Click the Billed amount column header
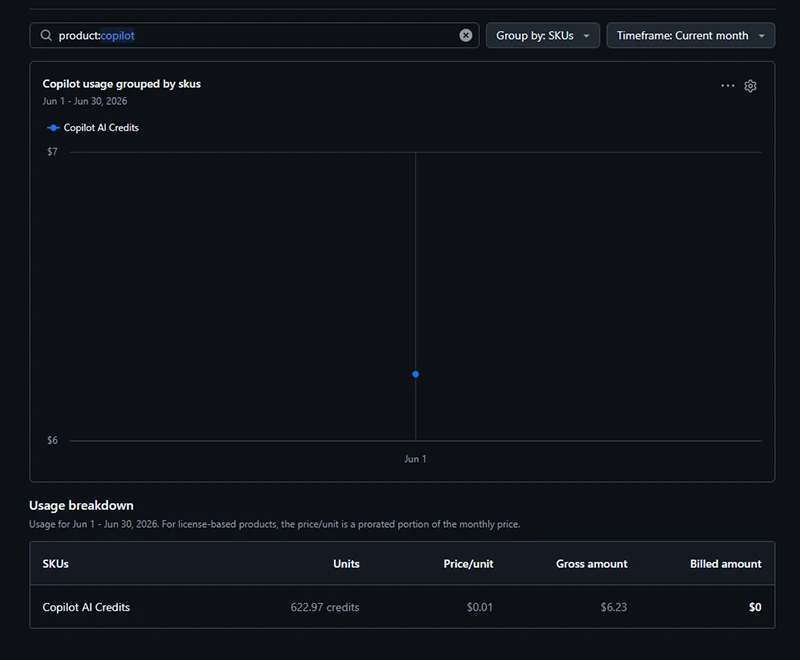The width and height of the screenshot is (800, 660). [726, 564]
